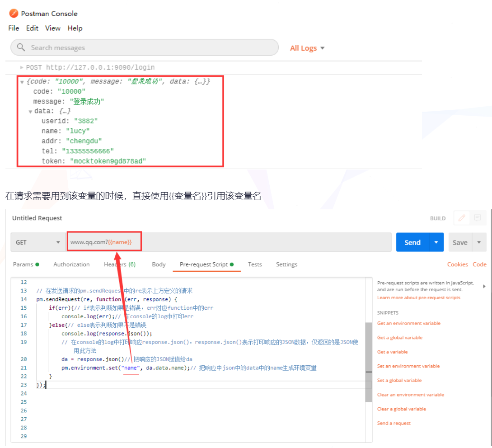Viewport: 492px width, 448px height.
Task: Open the Save options dropdown arrow
Action: 479,242
